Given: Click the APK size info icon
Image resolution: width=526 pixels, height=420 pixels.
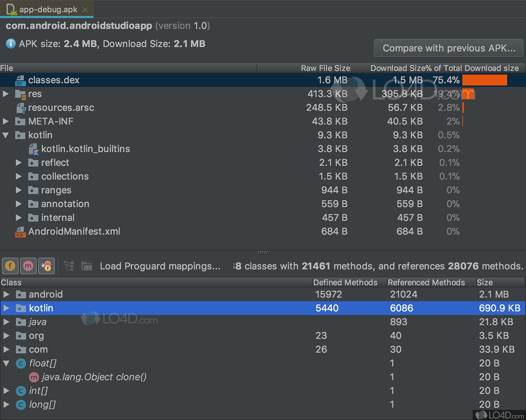Looking at the screenshot, I should (x=11, y=44).
